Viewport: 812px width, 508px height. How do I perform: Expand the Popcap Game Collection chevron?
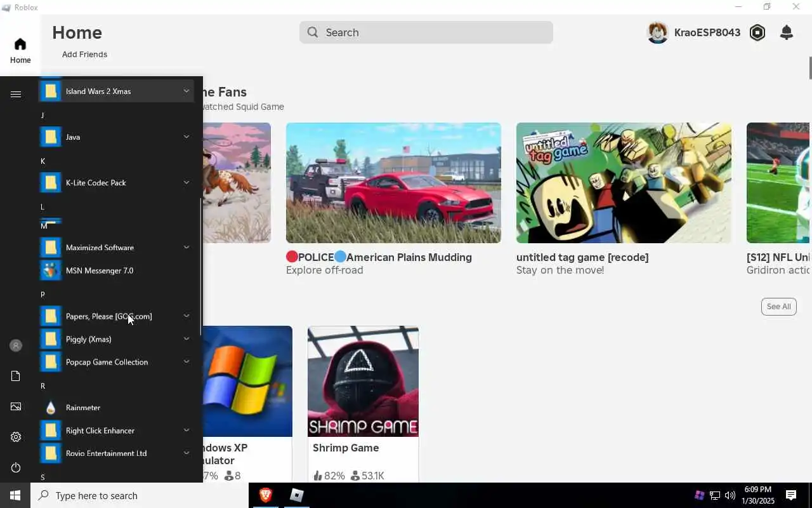point(187,362)
